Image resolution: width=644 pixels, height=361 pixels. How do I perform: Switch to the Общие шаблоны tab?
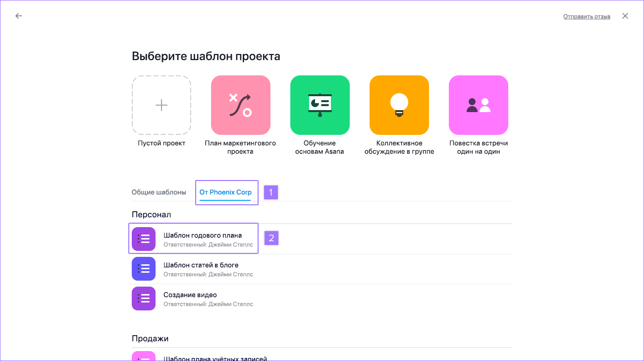click(x=159, y=192)
